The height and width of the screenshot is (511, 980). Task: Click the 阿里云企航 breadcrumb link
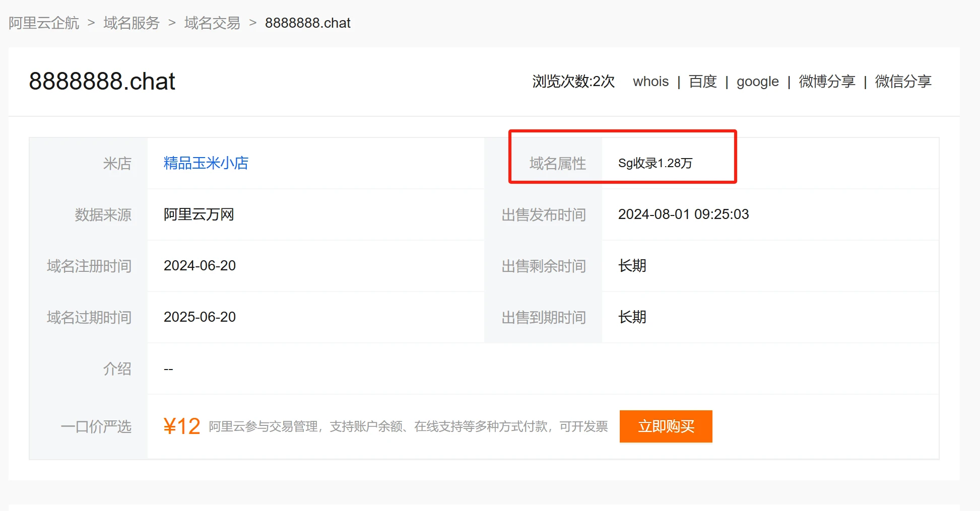tap(44, 23)
